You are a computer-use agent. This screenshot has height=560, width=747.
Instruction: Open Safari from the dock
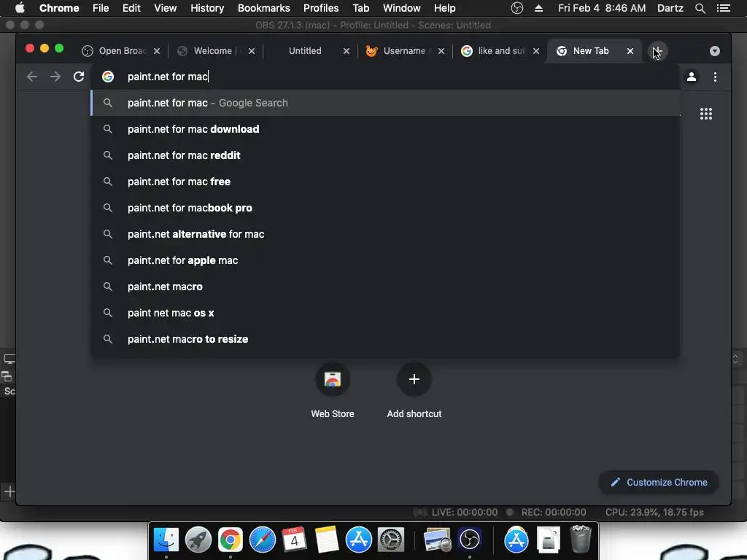pos(262,540)
